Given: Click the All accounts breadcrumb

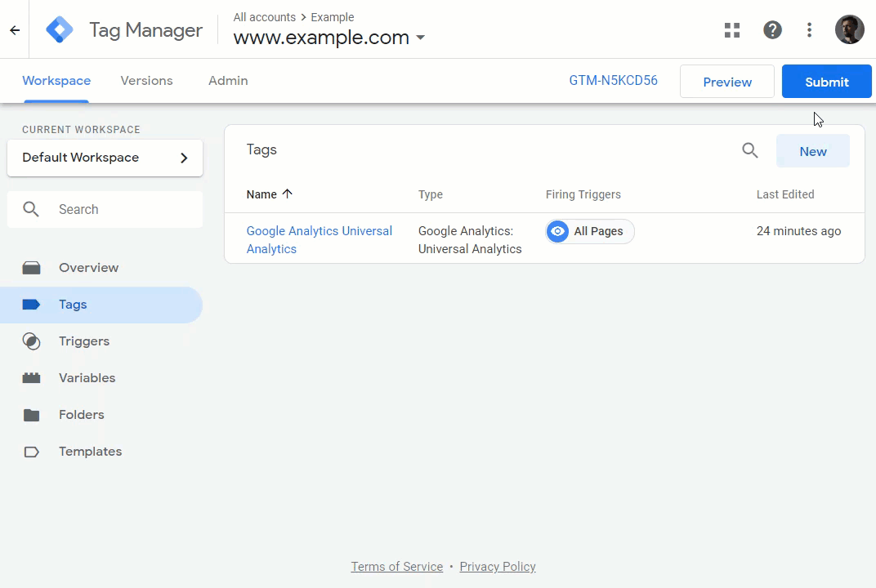Looking at the screenshot, I should click(x=264, y=17).
